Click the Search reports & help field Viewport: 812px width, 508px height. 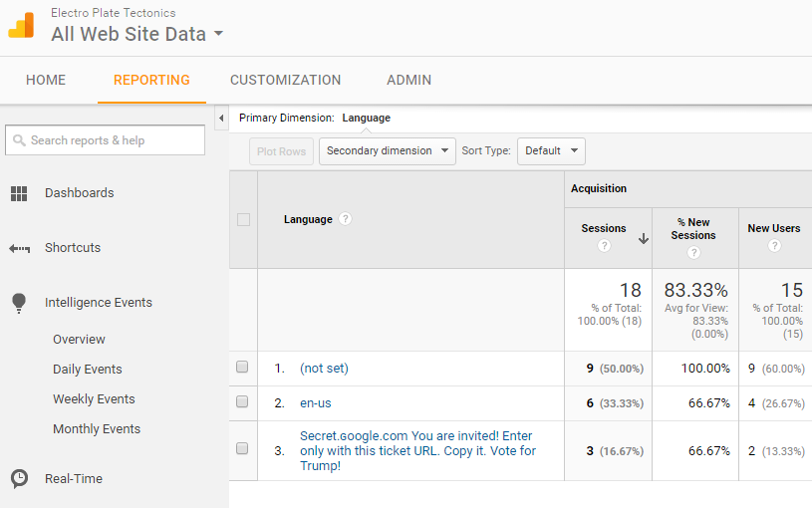(x=106, y=140)
